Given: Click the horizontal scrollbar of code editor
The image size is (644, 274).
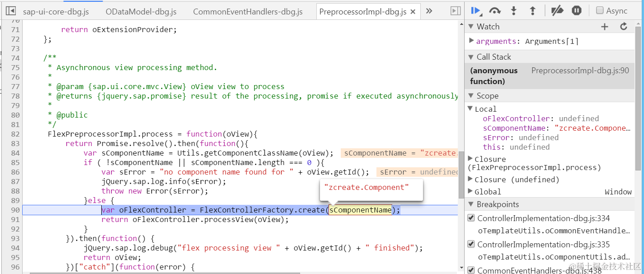Looking at the screenshot, I should pyautogui.click(x=165, y=273).
